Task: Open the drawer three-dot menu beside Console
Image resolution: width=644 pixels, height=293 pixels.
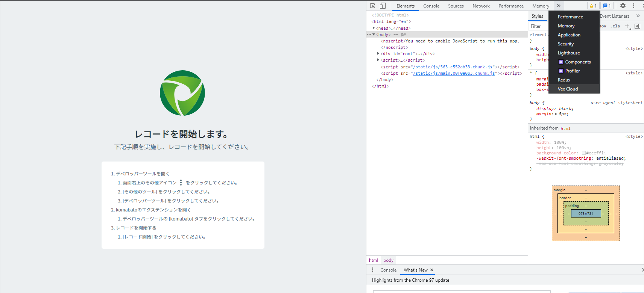Action: 372,270
